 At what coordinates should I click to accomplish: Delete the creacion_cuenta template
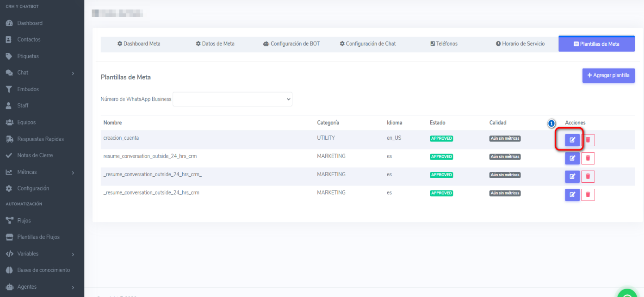pyautogui.click(x=588, y=140)
